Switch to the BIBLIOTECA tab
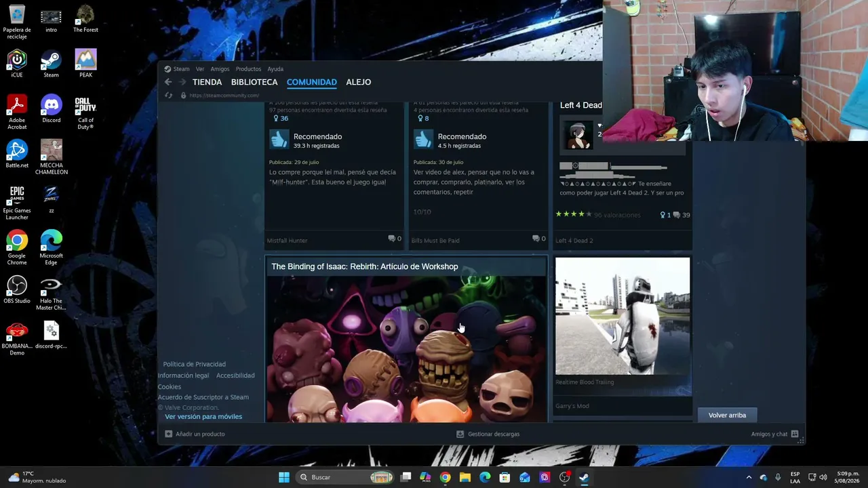 click(x=254, y=82)
